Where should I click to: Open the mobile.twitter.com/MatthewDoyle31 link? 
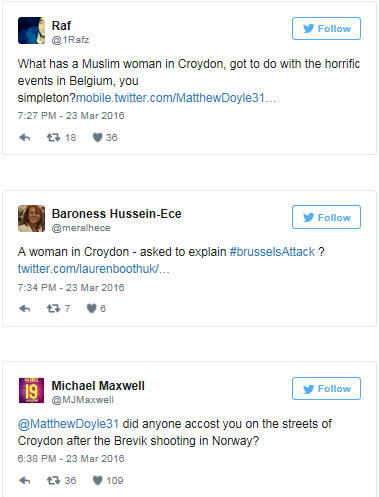[176, 98]
